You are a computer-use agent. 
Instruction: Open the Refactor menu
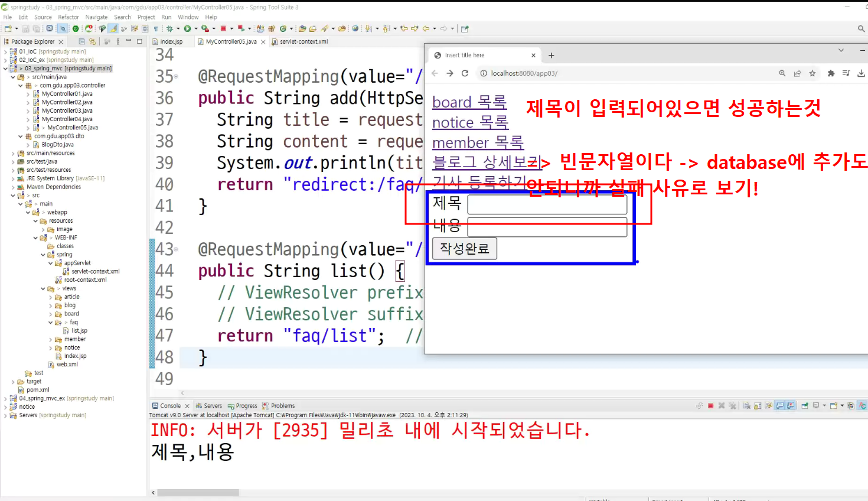click(x=68, y=17)
